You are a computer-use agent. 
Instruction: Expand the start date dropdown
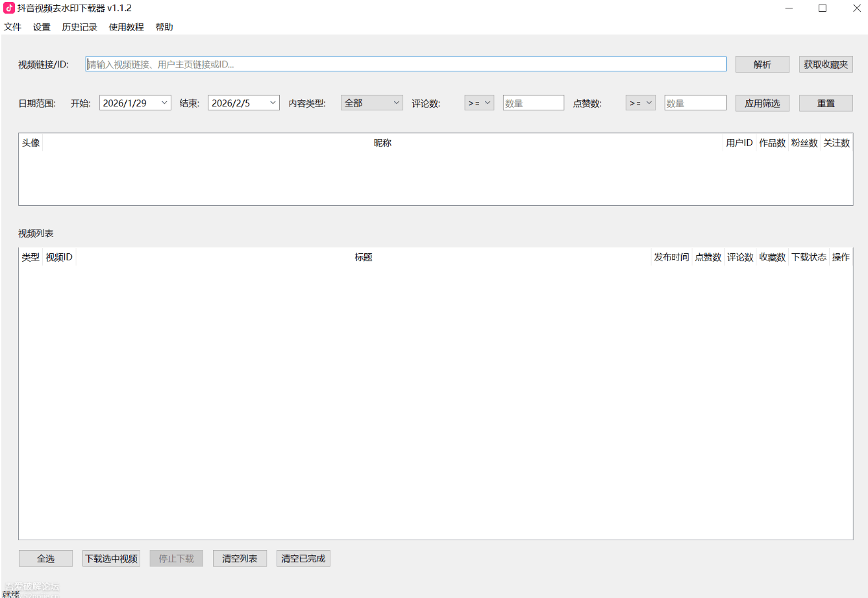[164, 103]
